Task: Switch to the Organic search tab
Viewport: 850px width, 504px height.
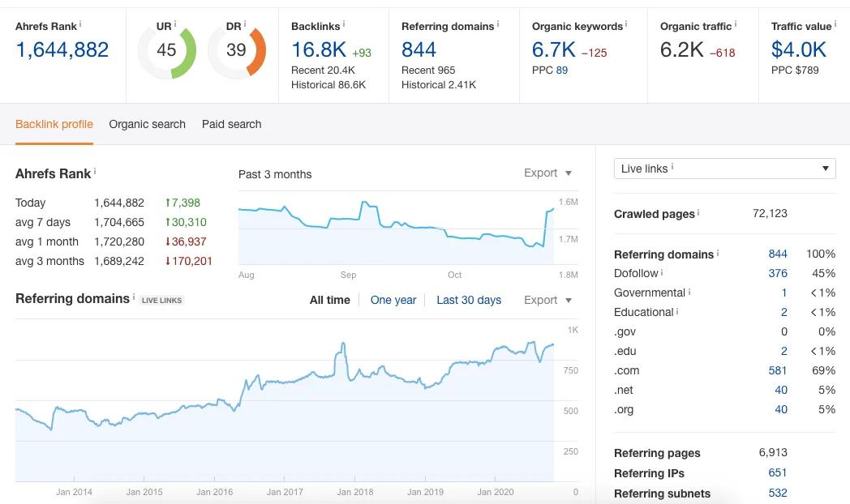Action: [x=147, y=124]
